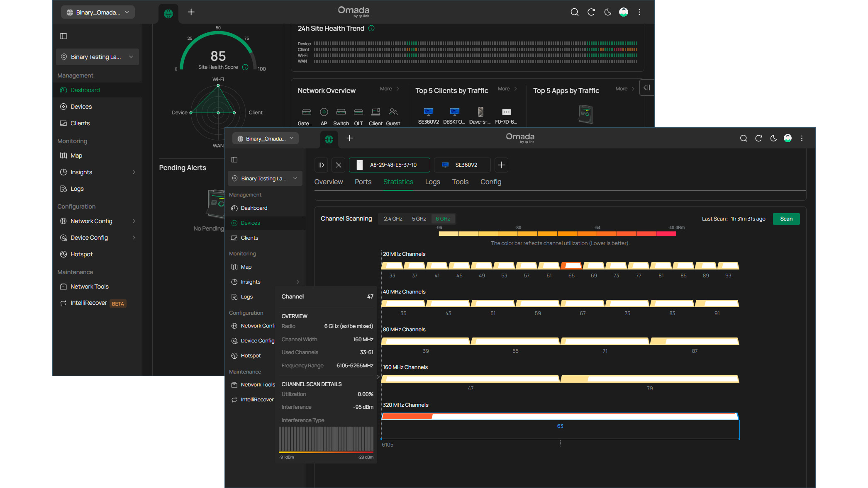The image size is (868, 488).
Task: Click SE360V2 client icon in Top 5 Clients
Action: click(x=429, y=112)
